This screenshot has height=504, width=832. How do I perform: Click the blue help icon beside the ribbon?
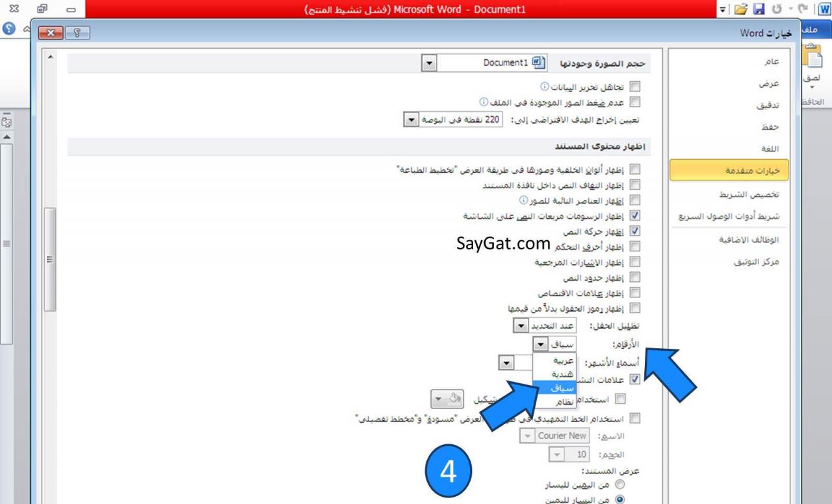pos(9,30)
